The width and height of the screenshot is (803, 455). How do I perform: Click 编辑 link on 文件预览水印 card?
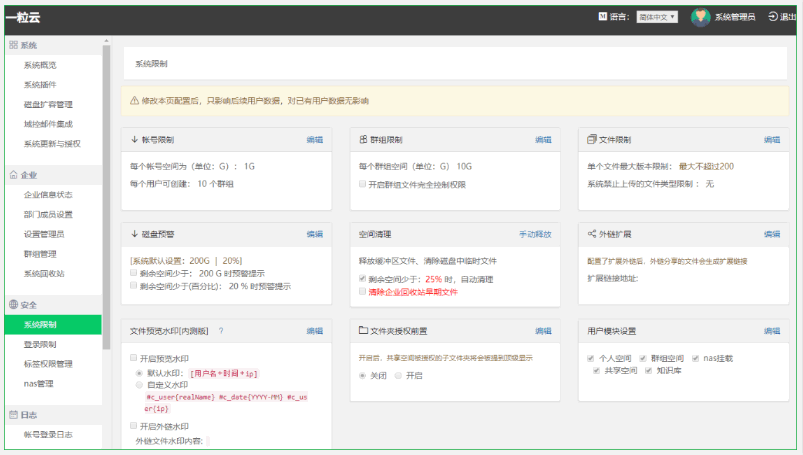point(314,331)
